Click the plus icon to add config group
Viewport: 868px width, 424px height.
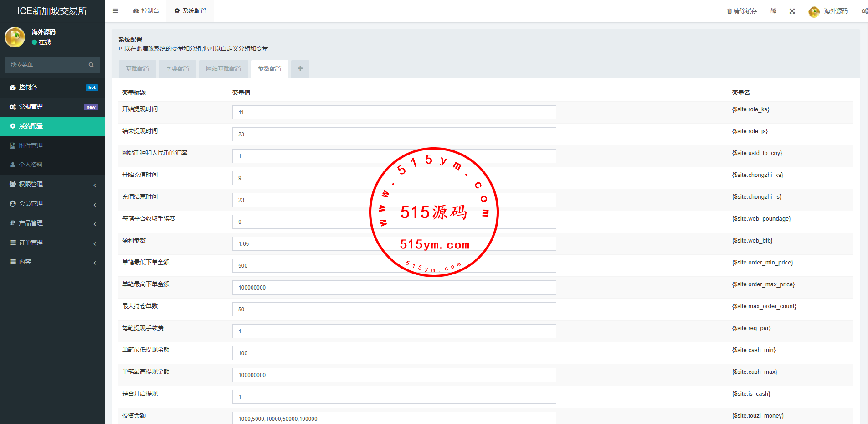coord(300,69)
